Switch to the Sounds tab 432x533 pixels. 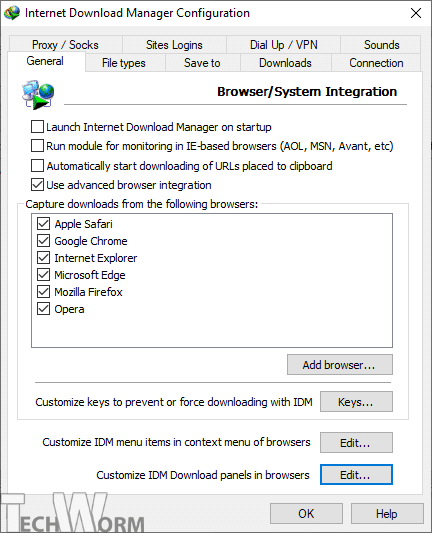point(381,45)
